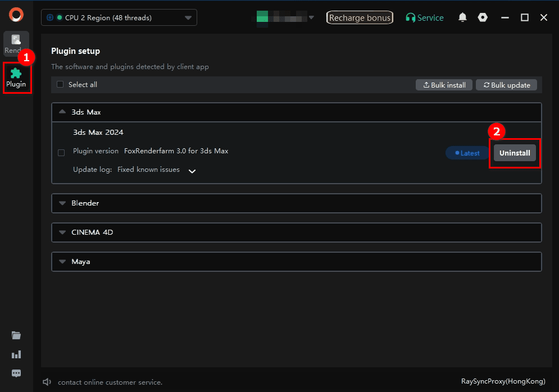Expand the Update log chevron
The height and width of the screenshot is (392, 559).
192,171
